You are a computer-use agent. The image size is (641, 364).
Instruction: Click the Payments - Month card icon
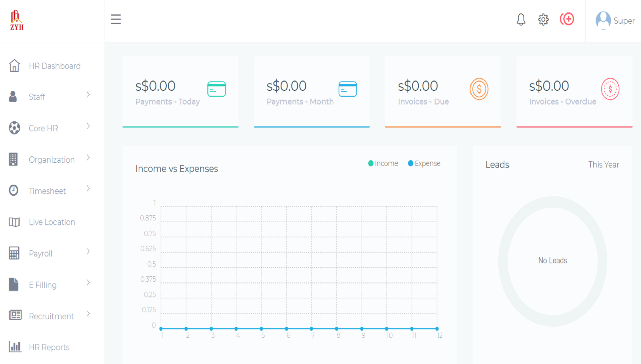348,89
